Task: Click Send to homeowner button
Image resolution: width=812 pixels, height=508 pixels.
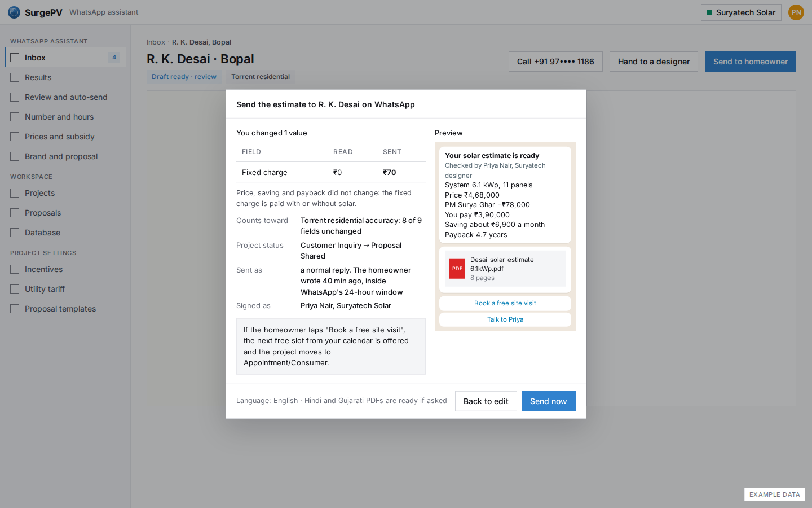Action: [x=751, y=62]
